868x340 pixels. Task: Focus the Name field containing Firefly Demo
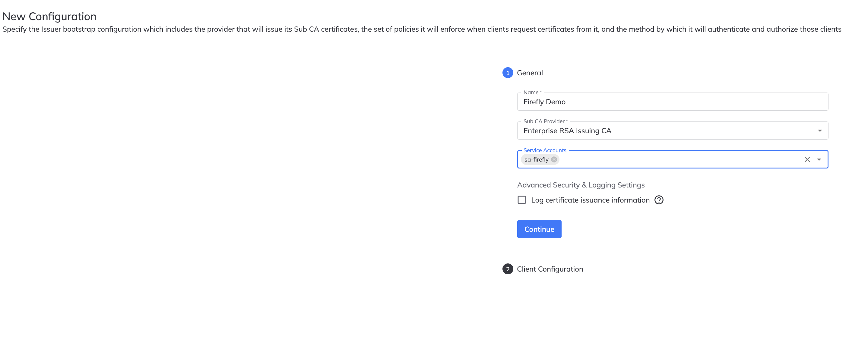(x=672, y=102)
